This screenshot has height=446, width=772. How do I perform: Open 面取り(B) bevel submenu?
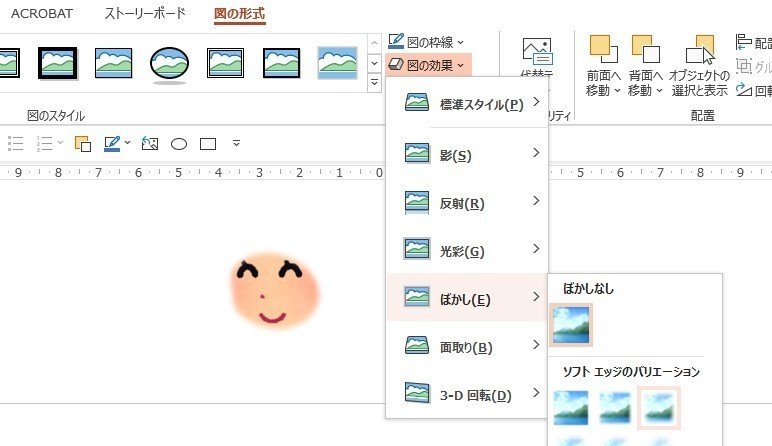click(x=467, y=347)
